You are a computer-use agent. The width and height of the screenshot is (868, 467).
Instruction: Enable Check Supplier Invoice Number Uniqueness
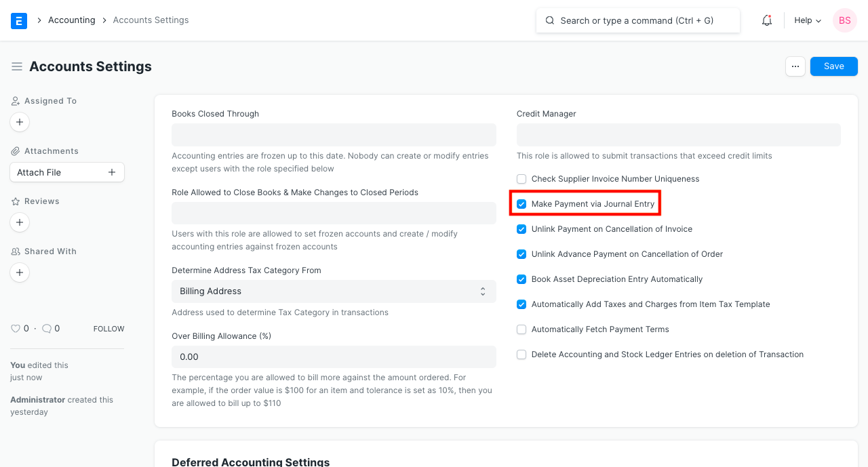click(x=521, y=178)
